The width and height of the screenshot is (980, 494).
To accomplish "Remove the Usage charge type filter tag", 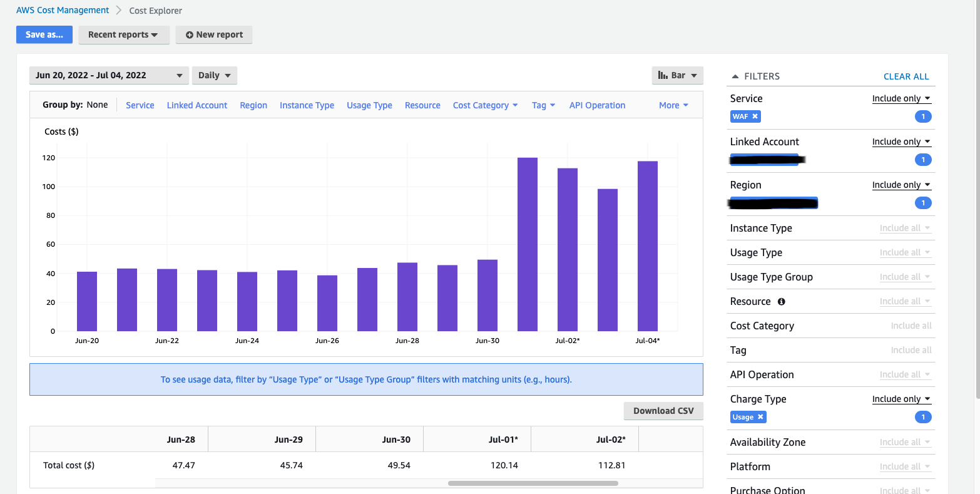I will click(761, 417).
